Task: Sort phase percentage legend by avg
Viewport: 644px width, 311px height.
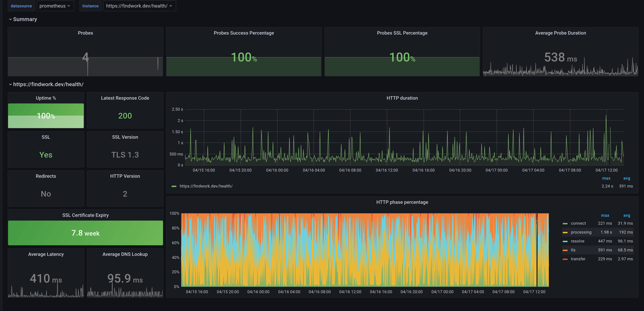Action: 627,216
